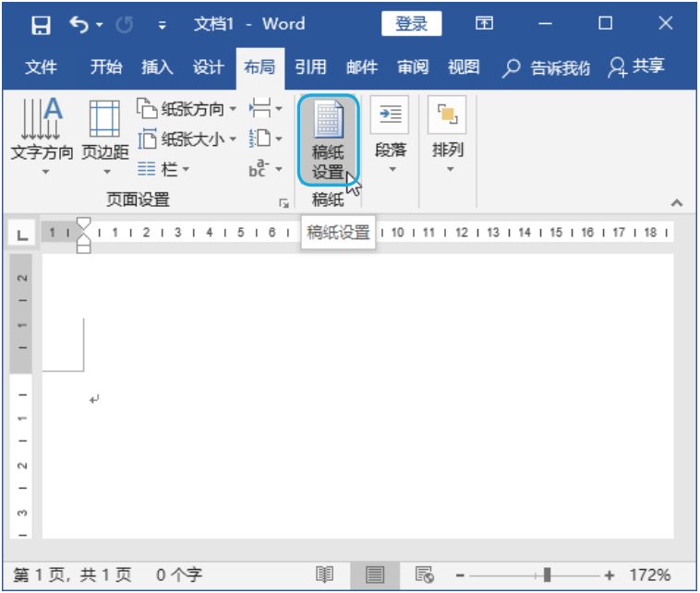Image resolution: width=700 pixels, height=593 pixels.
Task: Switch to Read Mode view
Action: pyautogui.click(x=325, y=575)
